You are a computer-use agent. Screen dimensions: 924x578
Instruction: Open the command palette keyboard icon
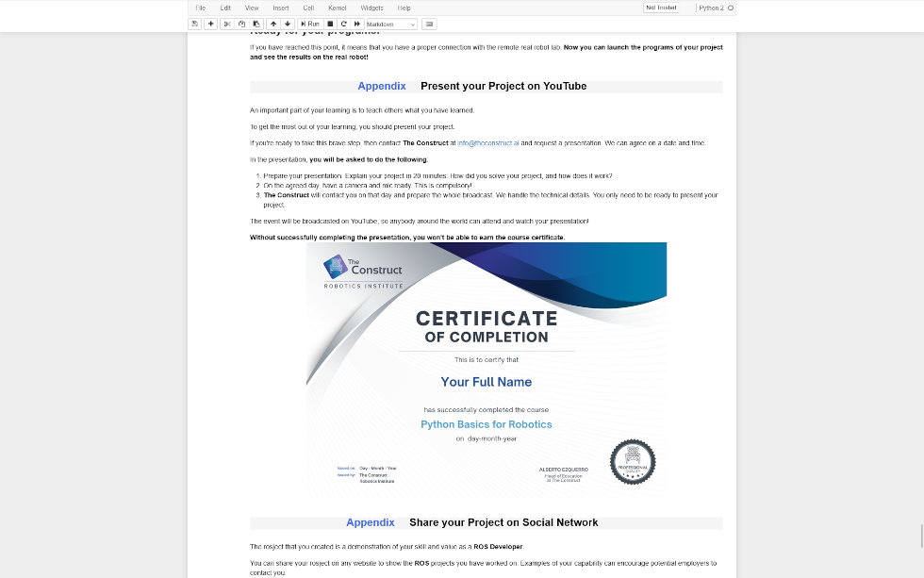coord(429,24)
